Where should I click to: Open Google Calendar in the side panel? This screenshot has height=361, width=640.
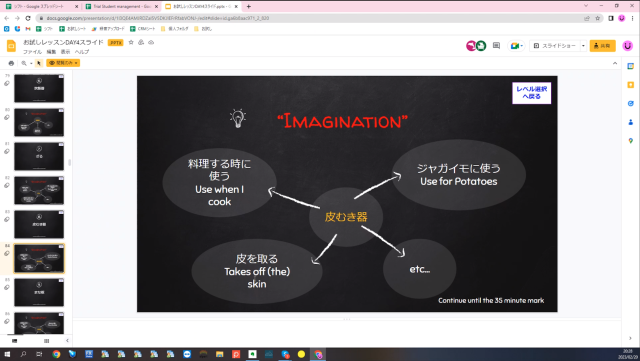click(x=631, y=66)
